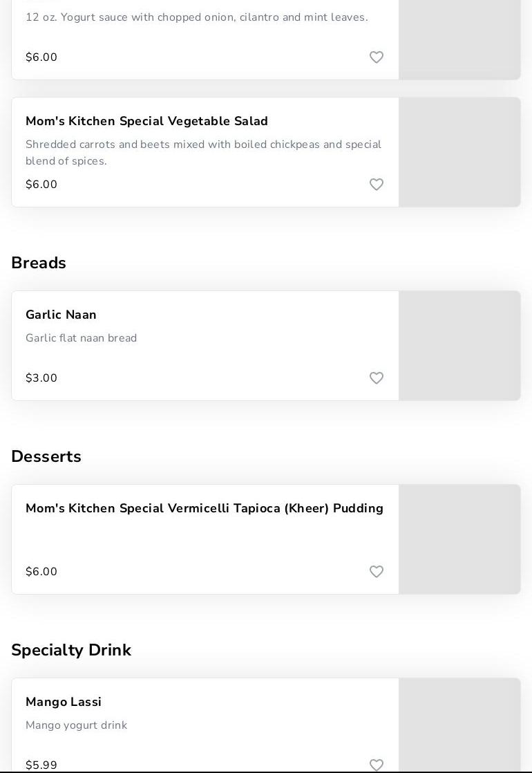This screenshot has width=532, height=773.
Task: Click the Specialty Drink section heading
Action: point(71,650)
